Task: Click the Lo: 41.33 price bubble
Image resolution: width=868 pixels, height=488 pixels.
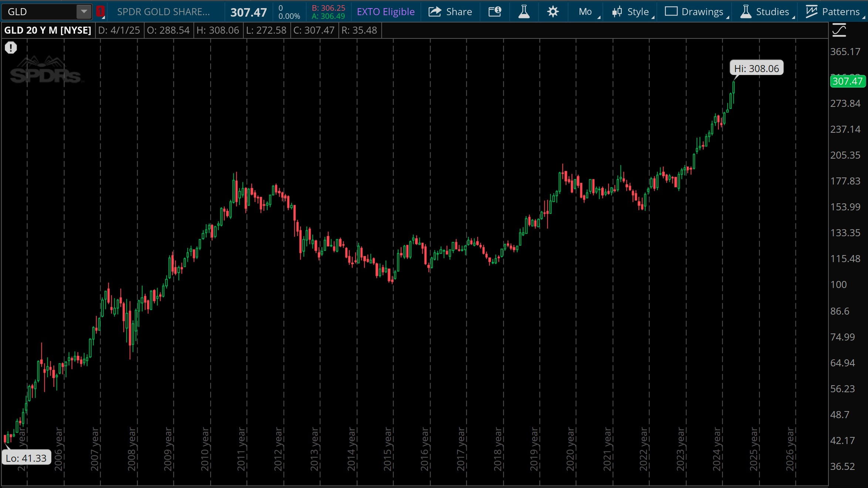Action: pos(26,458)
